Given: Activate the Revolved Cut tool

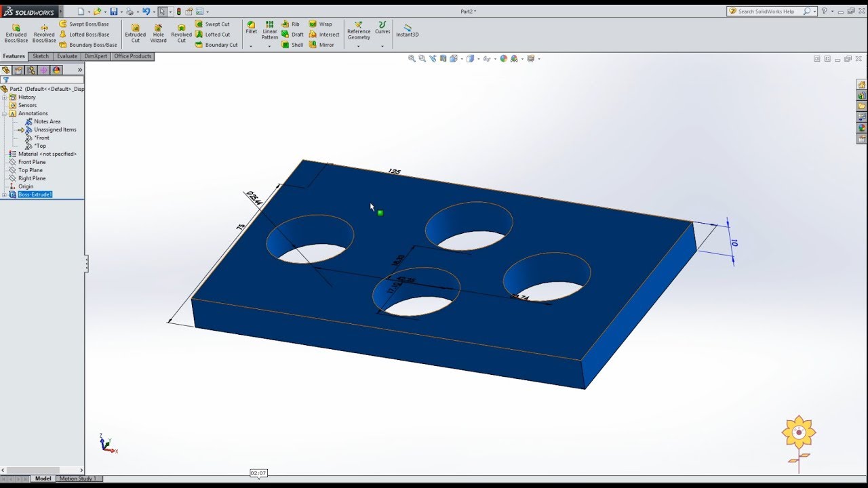Looking at the screenshot, I should tap(181, 33).
